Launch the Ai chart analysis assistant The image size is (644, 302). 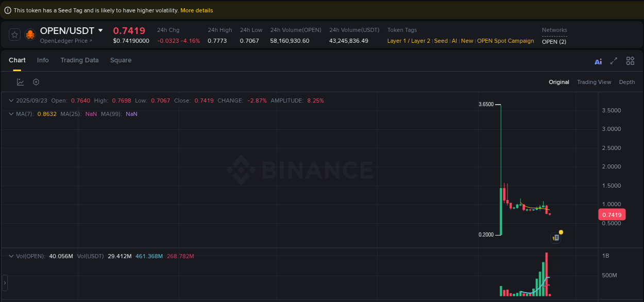click(598, 61)
